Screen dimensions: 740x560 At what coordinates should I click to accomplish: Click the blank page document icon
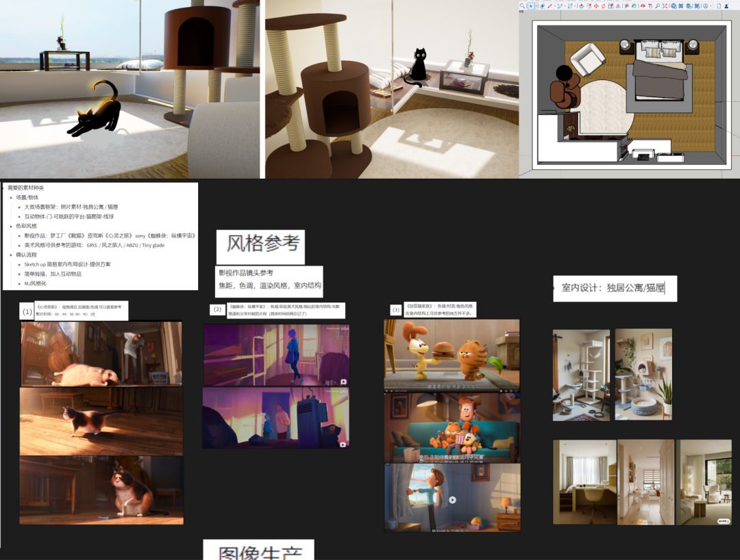[x=719, y=6]
